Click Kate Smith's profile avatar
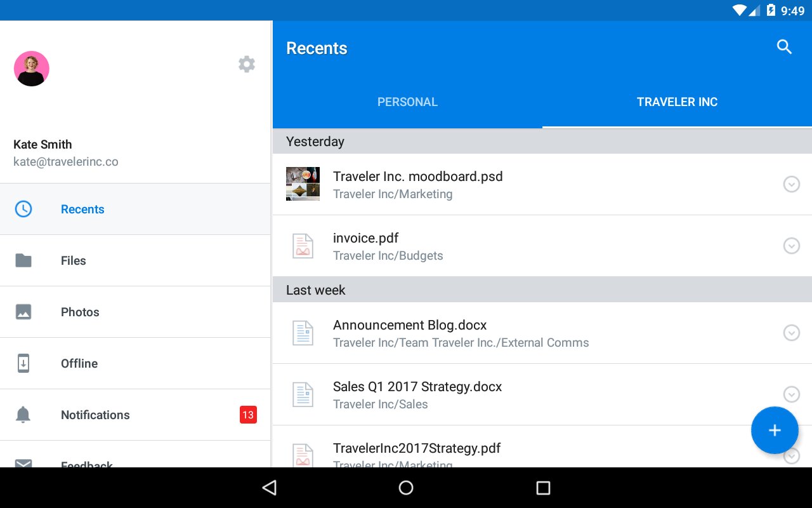The image size is (812, 508). pos(32,69)
